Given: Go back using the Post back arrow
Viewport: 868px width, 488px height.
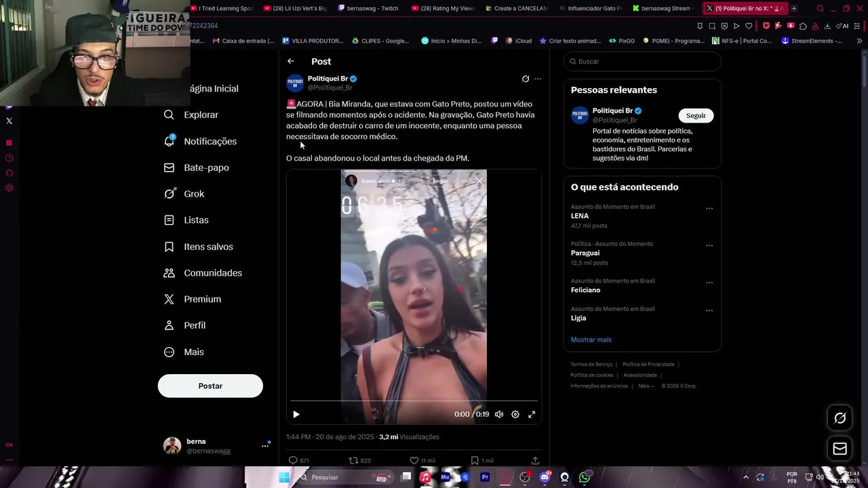Looking at the screenshot, I should point(291,61).
